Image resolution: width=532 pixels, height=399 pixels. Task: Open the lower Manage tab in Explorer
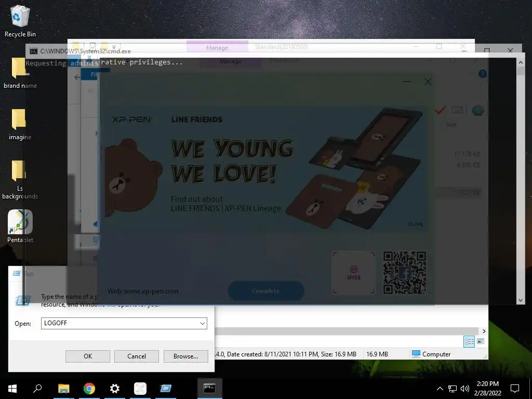point(230,62)
